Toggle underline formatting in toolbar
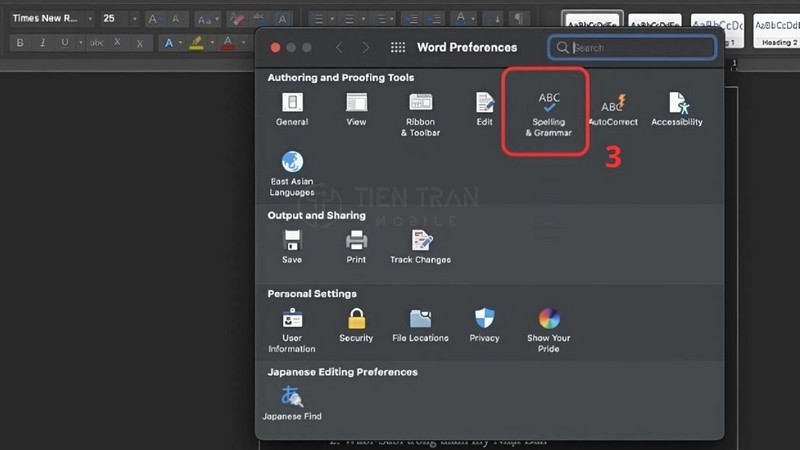The height and width of the screenshot is (450, 800). tap(66, 43)
